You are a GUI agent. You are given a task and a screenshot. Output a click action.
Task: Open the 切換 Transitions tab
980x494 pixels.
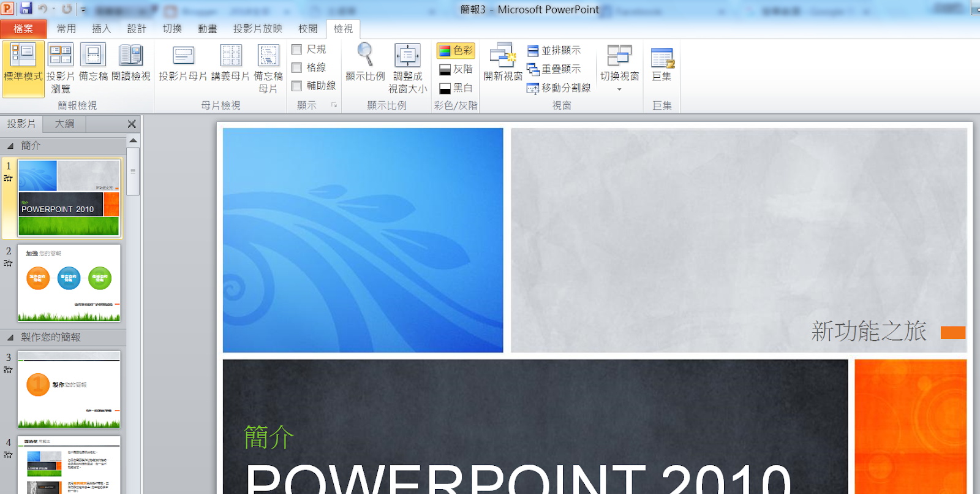click(172, 29)
